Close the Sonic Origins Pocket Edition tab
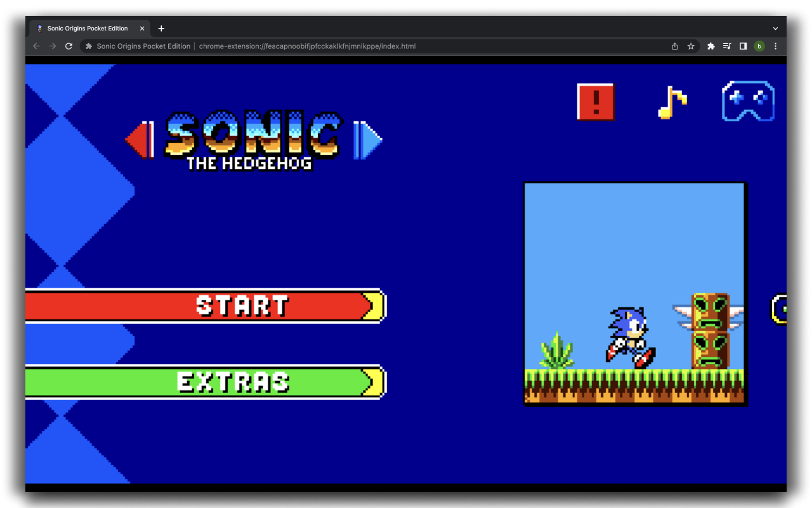This screenshot has height=508, width=812. click(142, 29)
